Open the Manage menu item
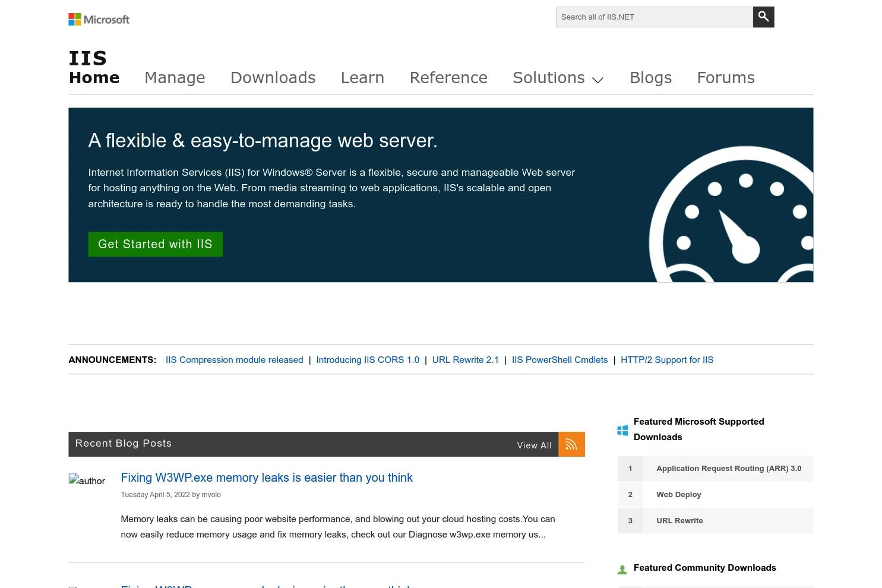The height and width of the screenshot is (588, 882). pos(175,78)
